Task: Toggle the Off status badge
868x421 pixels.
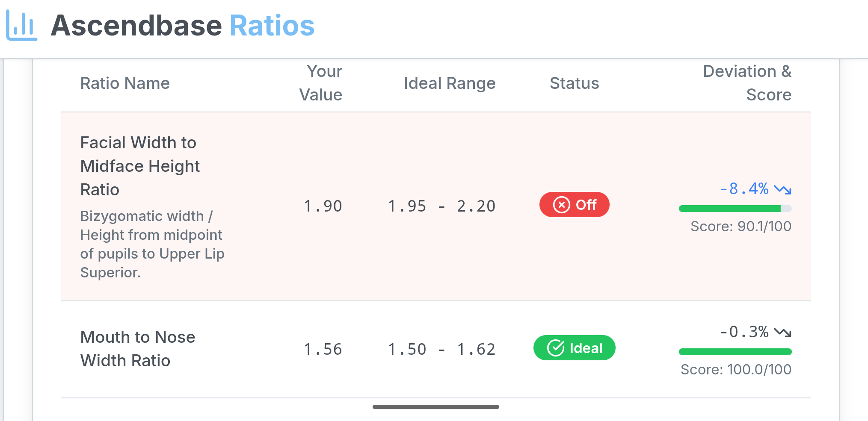Action: coord(574,205)
